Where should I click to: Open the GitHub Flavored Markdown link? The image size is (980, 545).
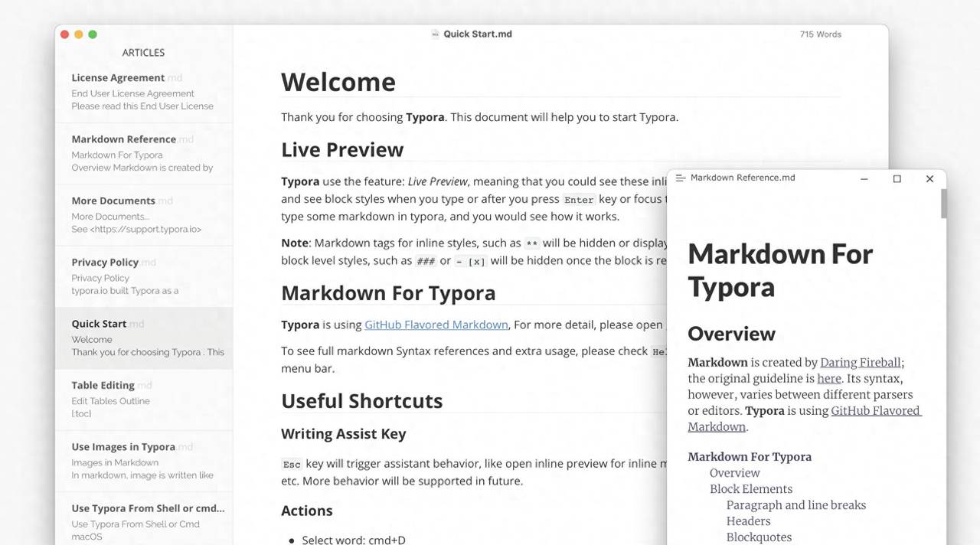(x=436, y=325)
